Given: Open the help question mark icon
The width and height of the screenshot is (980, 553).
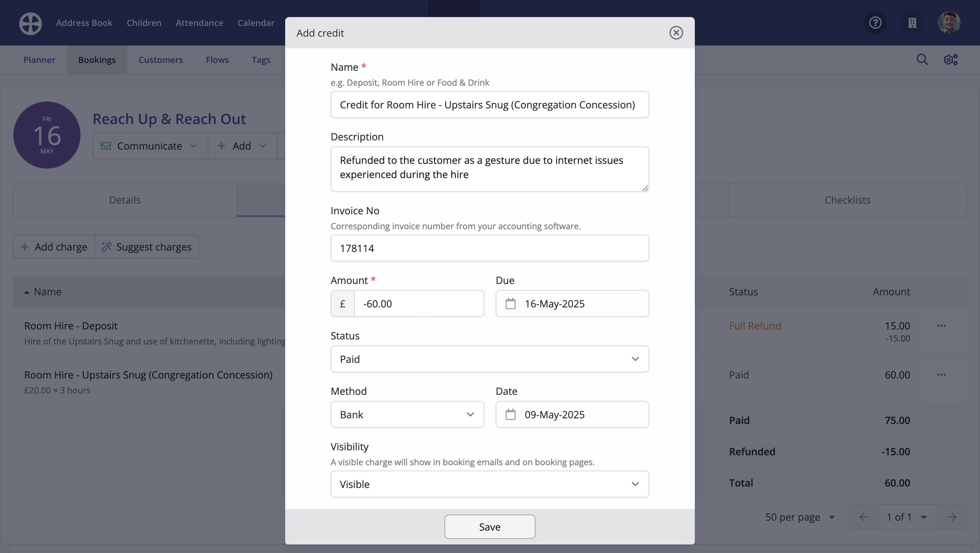Looking at the screenshot, I should 875,23.
